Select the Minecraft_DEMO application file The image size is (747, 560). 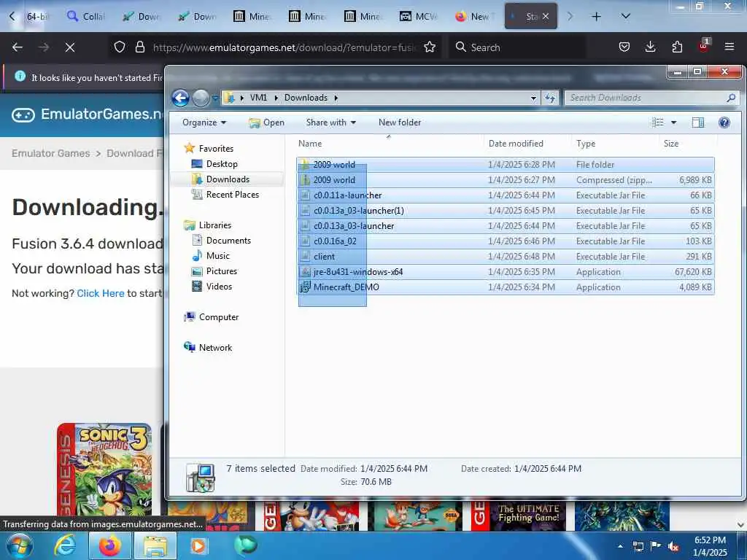click(505, 287)
